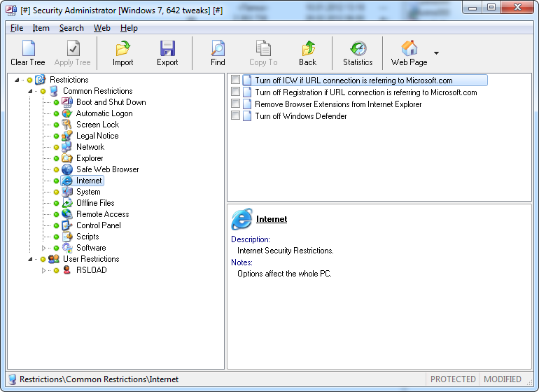This screenshot has height=392, width=539.
Task: Open the Web Page dropdown arrow
Action: pos(436,53)
